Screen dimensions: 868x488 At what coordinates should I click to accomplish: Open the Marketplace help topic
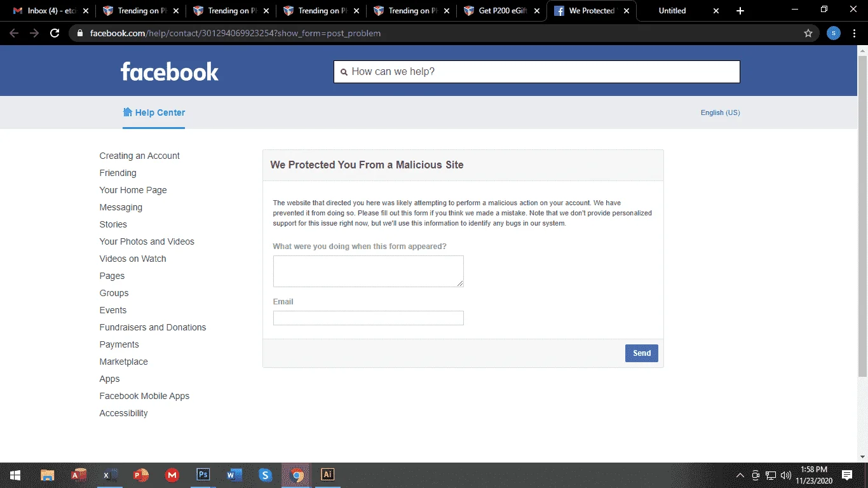click(123, 362)
